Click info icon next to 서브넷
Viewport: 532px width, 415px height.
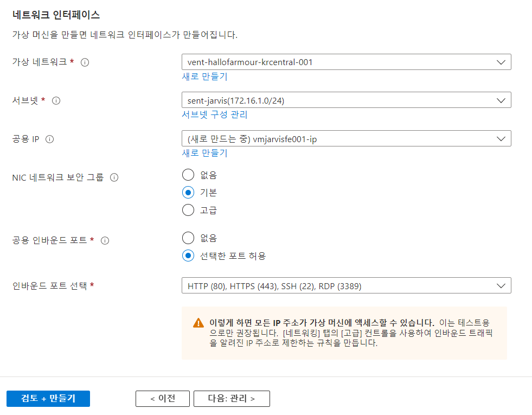(56, 101)
